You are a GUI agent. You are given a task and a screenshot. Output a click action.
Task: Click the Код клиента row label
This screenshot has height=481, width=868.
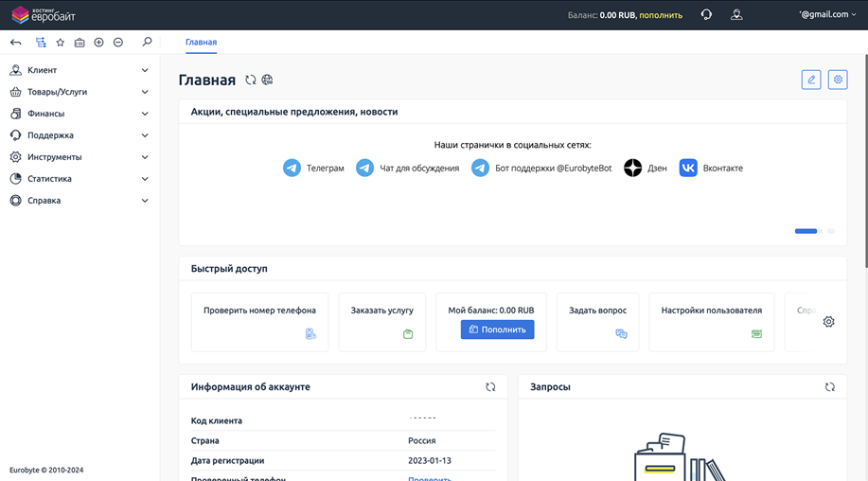click(x=217, y=420)
